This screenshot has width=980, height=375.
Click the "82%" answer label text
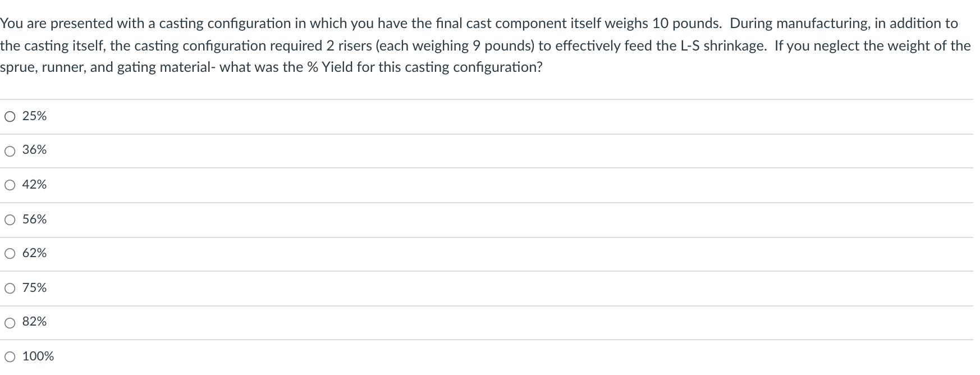click(x=34, y=322)
